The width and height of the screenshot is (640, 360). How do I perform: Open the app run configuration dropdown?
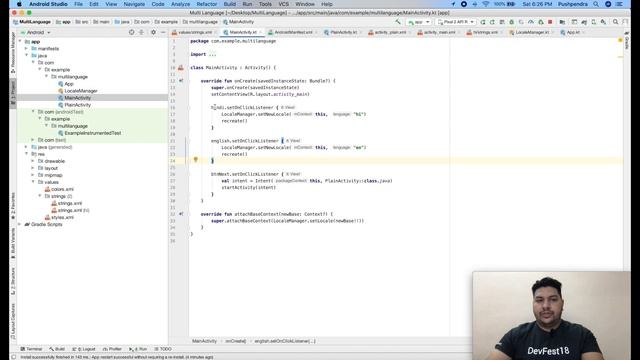[419, 22]
